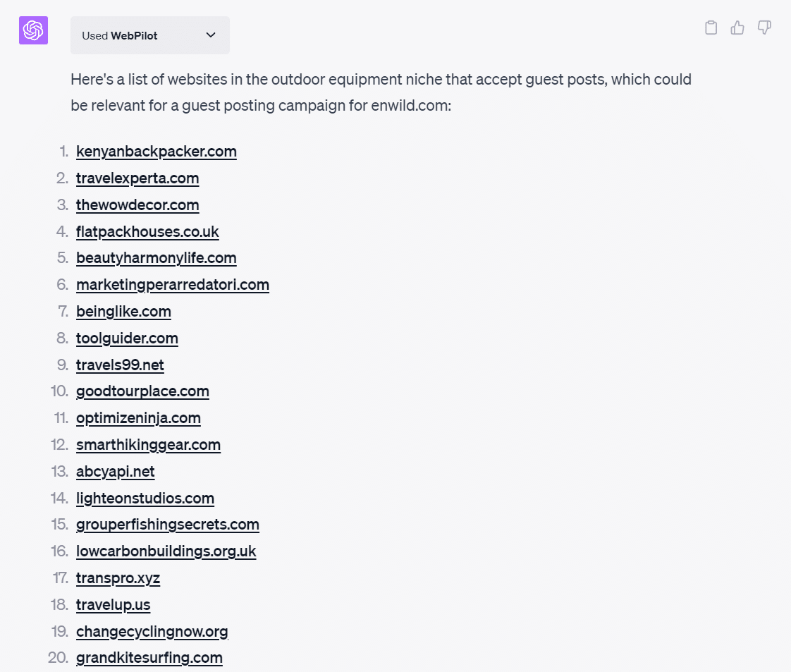Viewport: 791px width, 672px height.
Task: Follow the lighteonstudios.com link
Action: 145,499
